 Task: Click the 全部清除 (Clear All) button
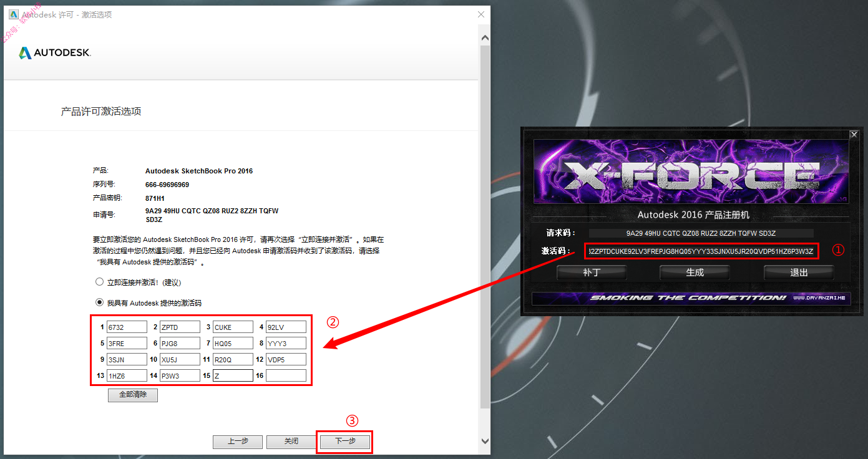pos(132,395)
